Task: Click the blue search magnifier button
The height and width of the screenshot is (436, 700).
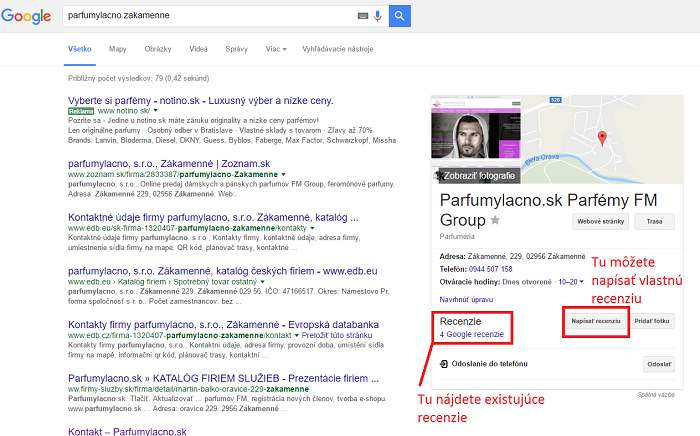Action: click(400, 16)
